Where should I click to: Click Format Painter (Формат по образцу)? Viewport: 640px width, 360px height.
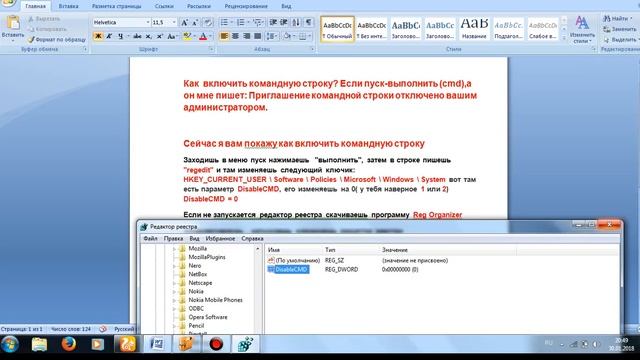pos(57,40)
